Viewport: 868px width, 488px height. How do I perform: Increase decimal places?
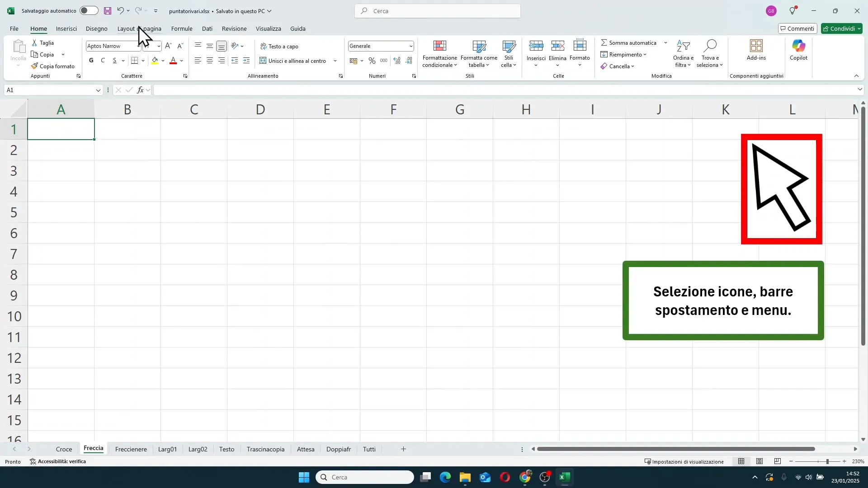pyautogui.click(x=397, y=61)
